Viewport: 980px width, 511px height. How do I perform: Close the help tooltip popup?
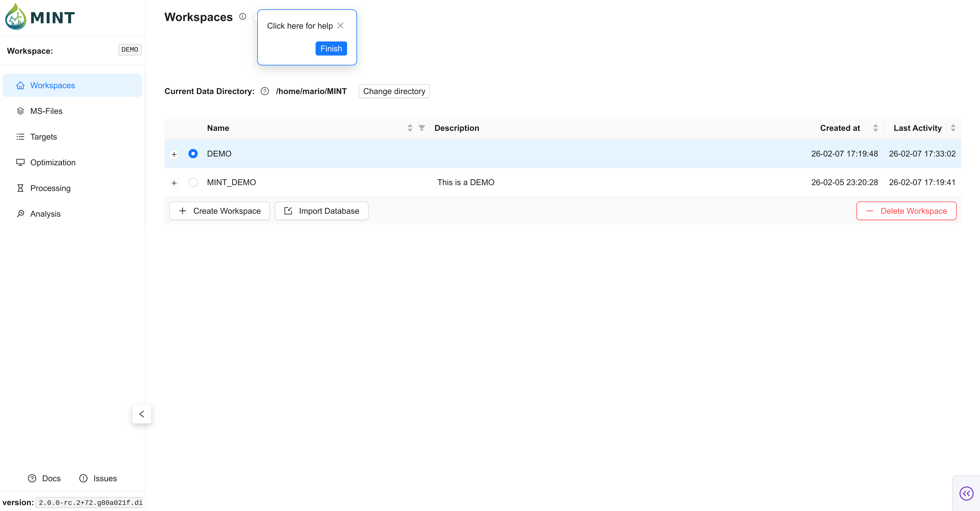pyautogui.click(x=341, y=26)
